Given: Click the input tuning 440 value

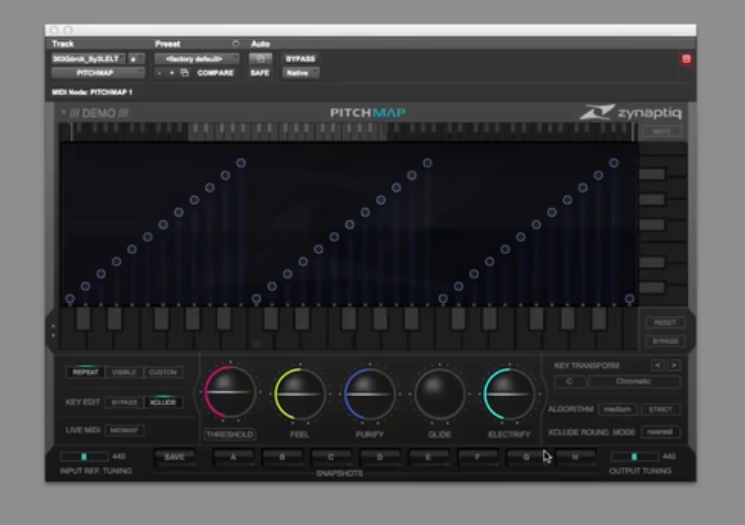Looking at the screenshot, I should [x=119, y=457].
